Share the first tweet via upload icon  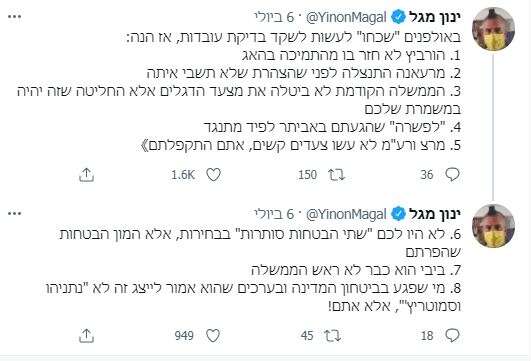point(86,175)
